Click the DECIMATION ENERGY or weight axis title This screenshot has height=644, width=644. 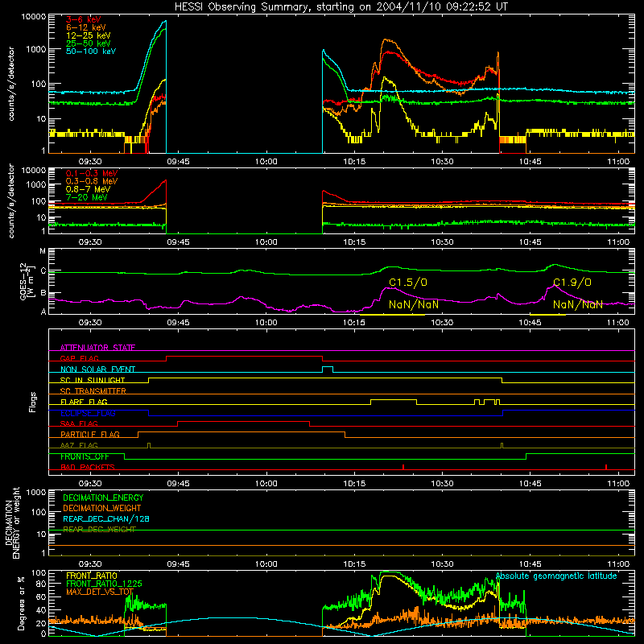point(12,522)
